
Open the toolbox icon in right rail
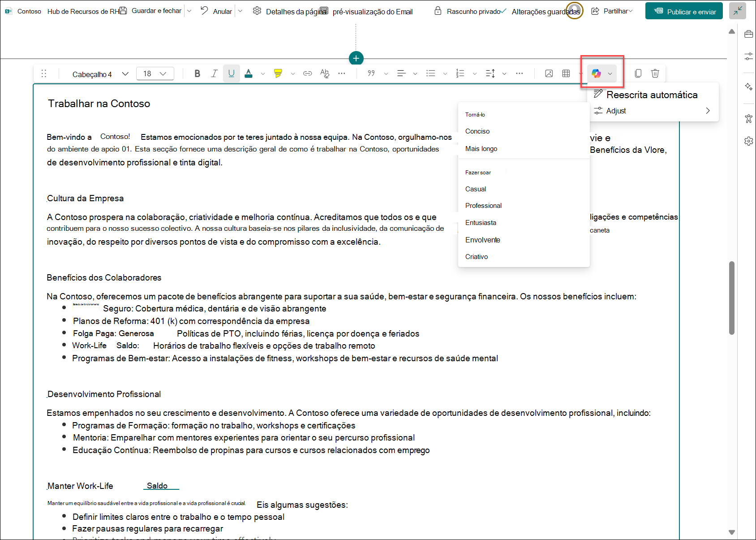748,34
